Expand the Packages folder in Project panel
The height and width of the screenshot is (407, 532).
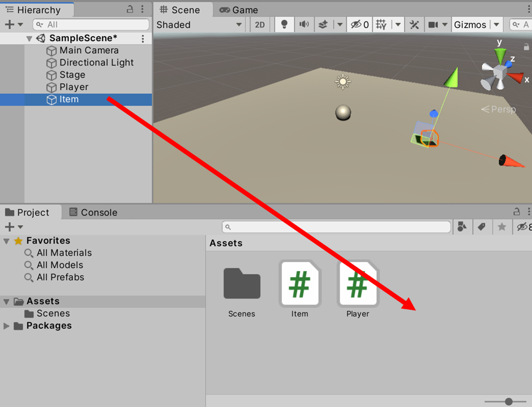click(x=7, y=326)
